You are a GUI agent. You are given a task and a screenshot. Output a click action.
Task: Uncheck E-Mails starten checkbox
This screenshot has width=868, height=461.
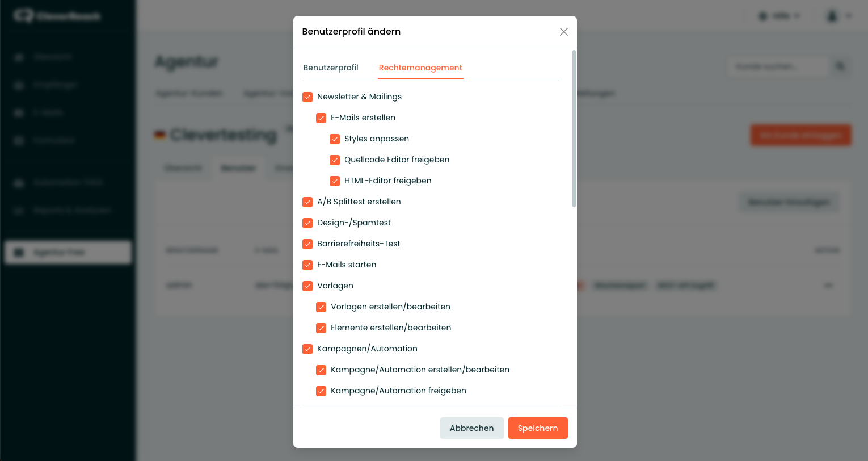tap(307, 265)
